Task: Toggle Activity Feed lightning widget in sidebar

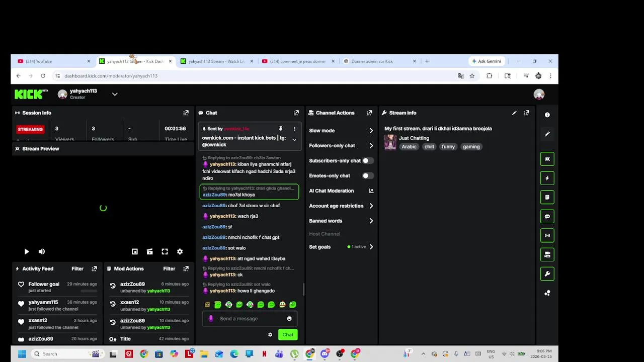Action: tap(547, 178)
